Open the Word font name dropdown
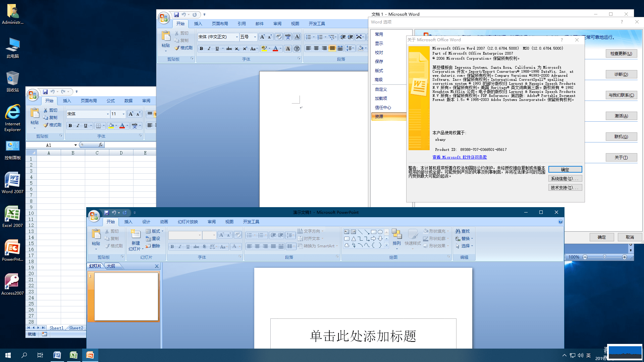Image resolution: width=644 pixels, height=362 pixels. point(237,37)
